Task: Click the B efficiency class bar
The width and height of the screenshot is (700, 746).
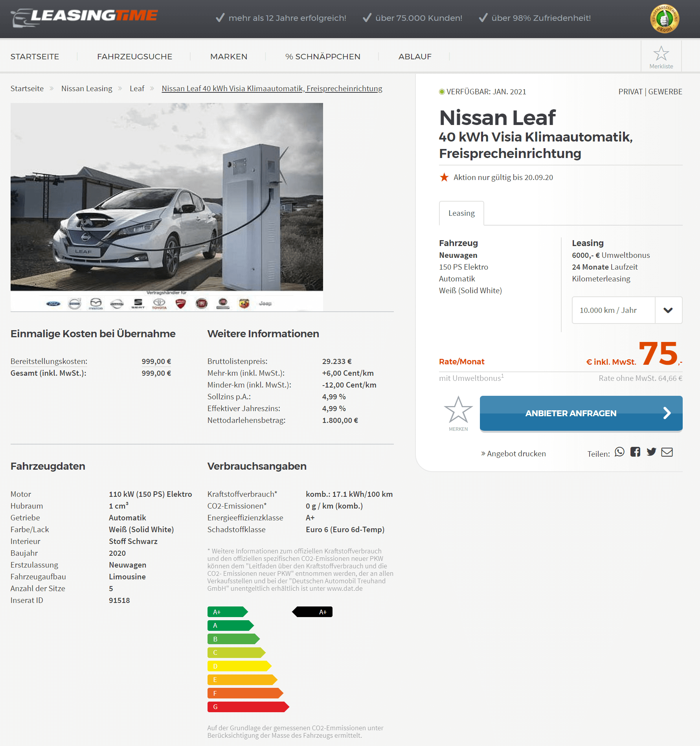Action: [233, 639]
